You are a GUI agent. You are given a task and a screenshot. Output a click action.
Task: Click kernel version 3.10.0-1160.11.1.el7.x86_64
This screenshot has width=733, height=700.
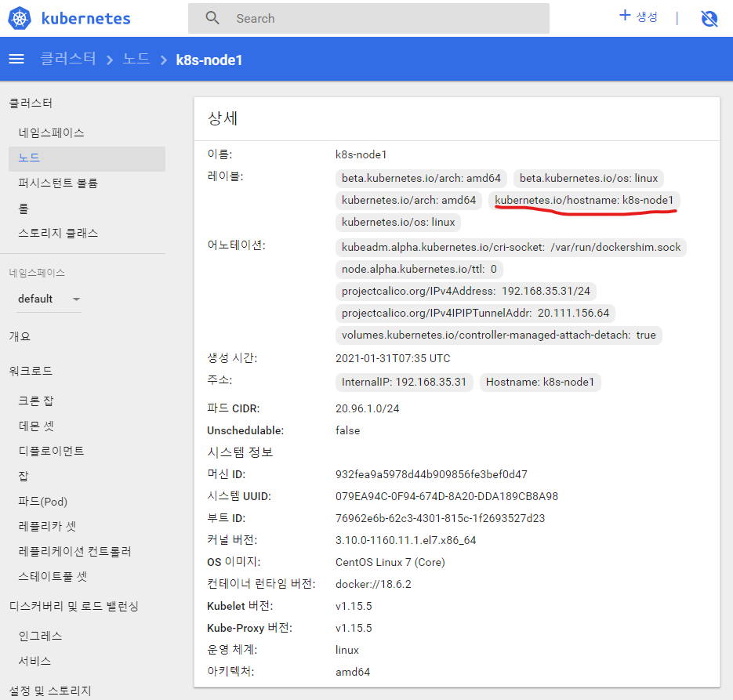[x=406, y=540]
